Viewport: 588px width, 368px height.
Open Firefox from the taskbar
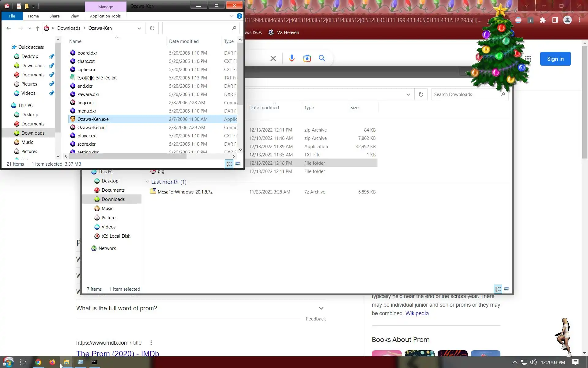(x=52, y=362)
